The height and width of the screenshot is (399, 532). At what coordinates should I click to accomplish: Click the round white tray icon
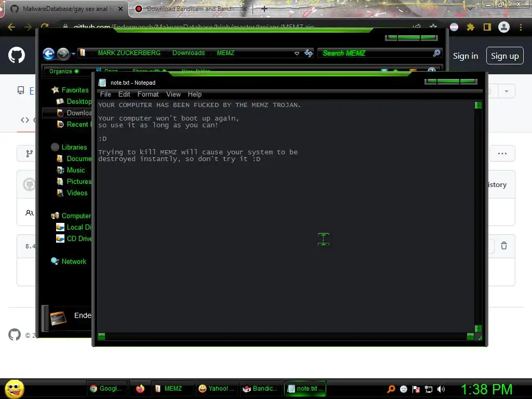coord(403,389)
